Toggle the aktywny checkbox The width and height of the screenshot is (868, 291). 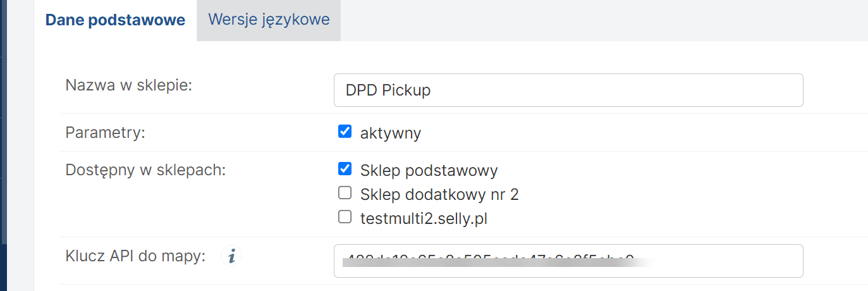(345, 132)
